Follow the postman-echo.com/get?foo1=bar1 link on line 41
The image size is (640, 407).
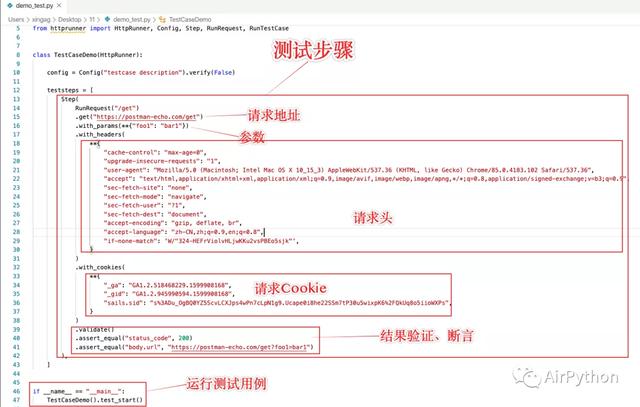tap(238, 347)
